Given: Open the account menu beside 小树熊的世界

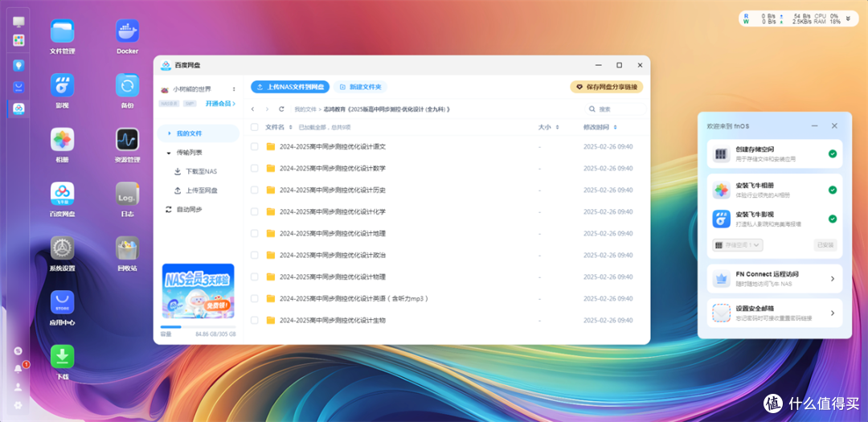Looking at the screenshot, I should tap(234, 89).
